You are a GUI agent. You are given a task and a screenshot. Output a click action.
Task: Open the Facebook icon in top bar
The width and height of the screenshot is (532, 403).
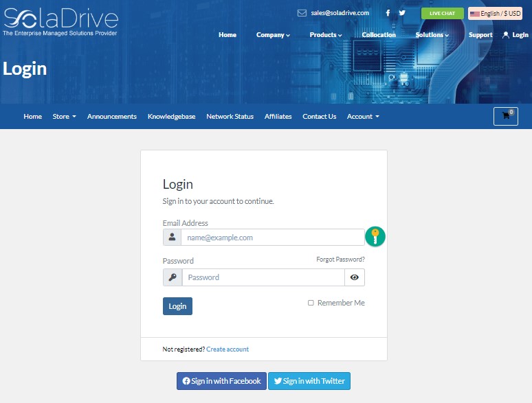click(388, 13)
